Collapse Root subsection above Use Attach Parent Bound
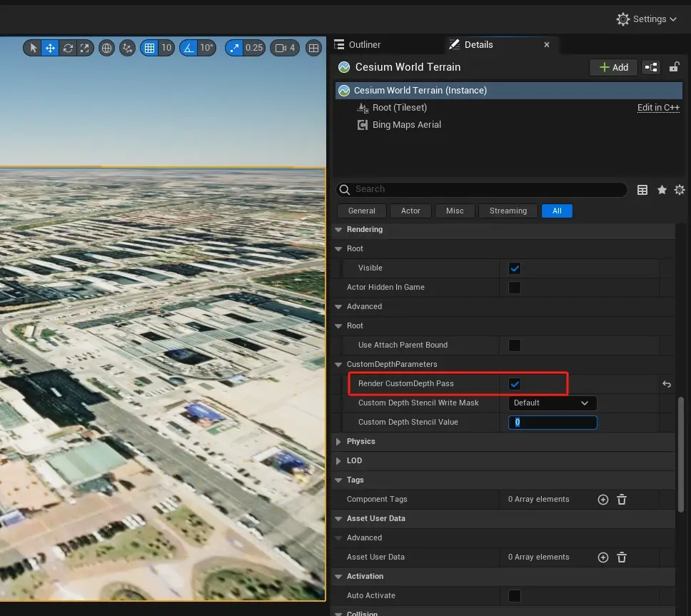Image resolution: width=691 pixels, height=616 pixels. (338, 326)
